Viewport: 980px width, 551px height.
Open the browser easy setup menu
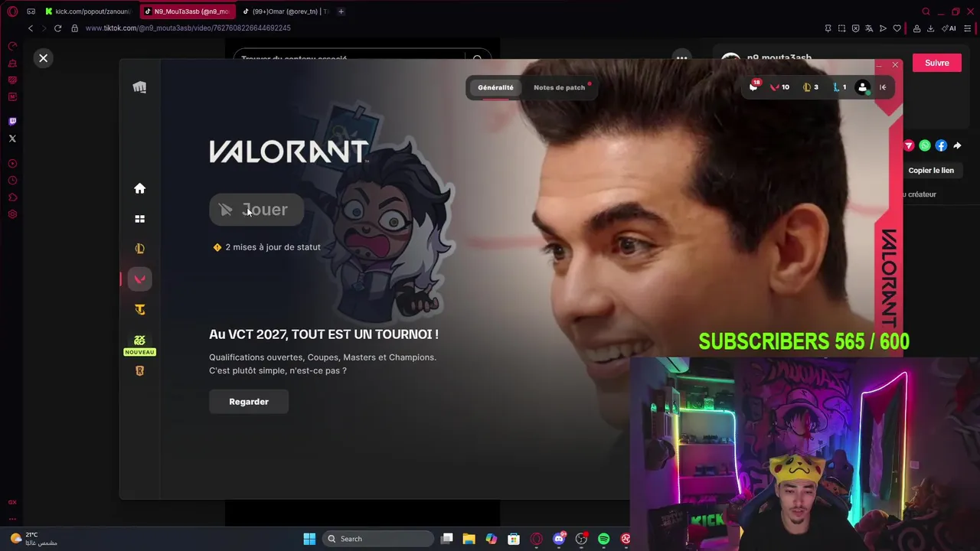[x=968, y=28]
